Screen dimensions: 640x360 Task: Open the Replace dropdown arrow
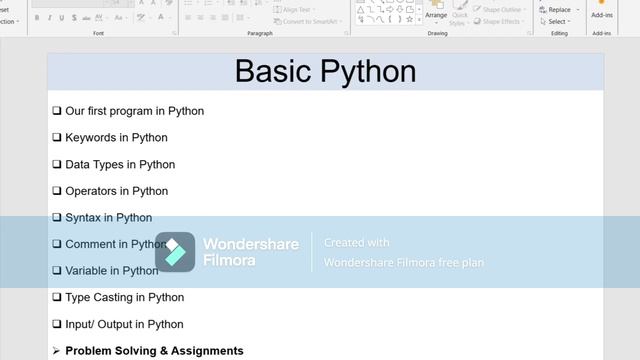578,9
